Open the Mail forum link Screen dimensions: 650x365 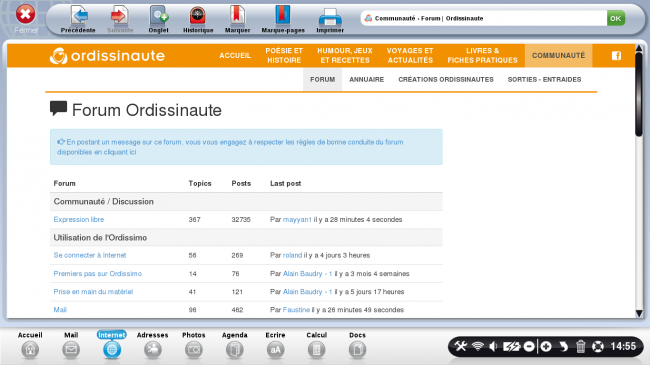[x=60, y=310]
